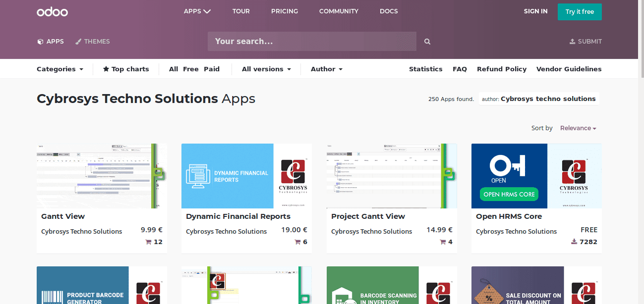Click the Top charts link
The width and height of the screenshot is (644, 304).
[126, 69]
